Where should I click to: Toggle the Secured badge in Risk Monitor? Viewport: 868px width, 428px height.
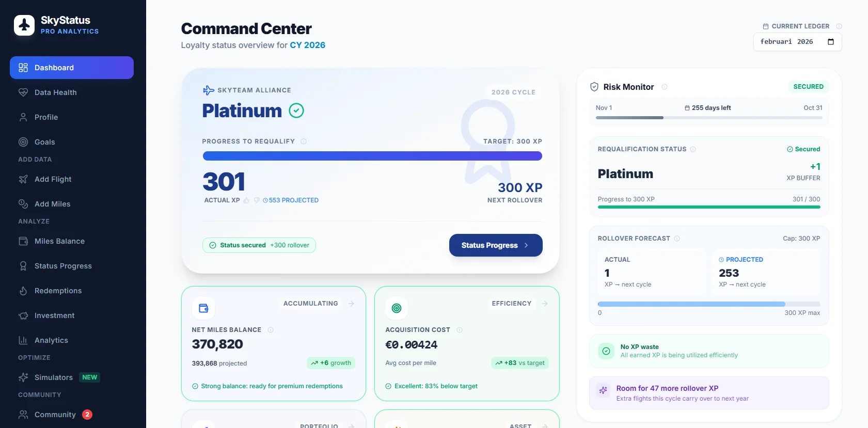tap(808, 87)
